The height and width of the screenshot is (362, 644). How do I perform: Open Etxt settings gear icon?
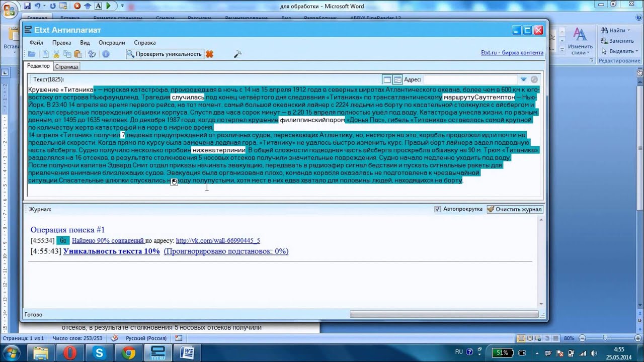(92, 54)
